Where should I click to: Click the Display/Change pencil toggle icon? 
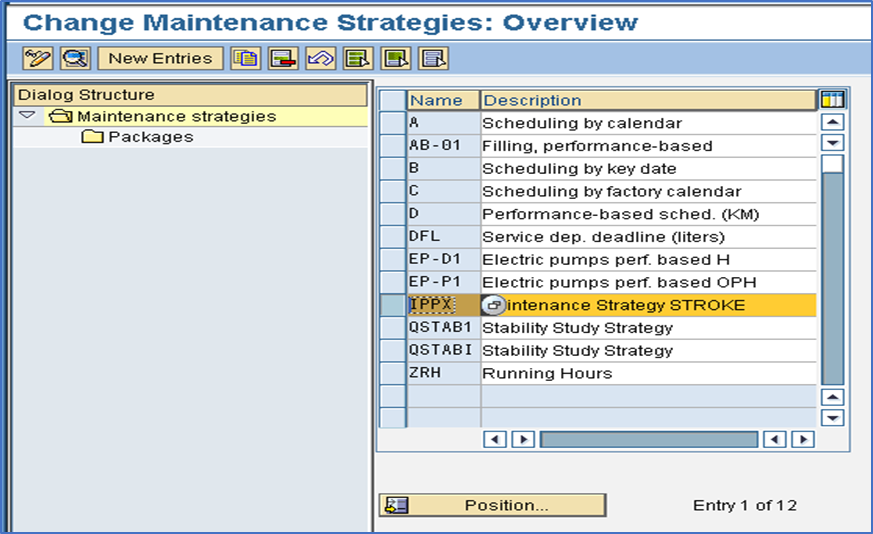click(x=38, y=58)
